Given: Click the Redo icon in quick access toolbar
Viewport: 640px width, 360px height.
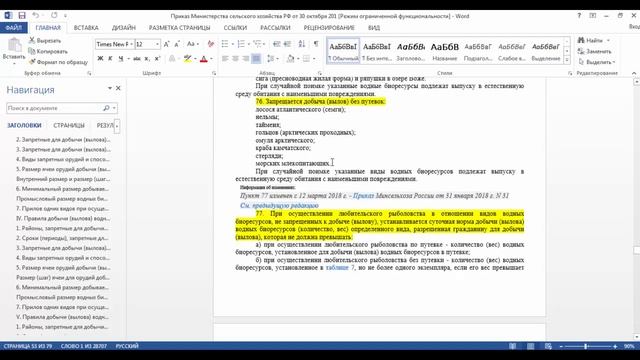Looking at the screenshot, I should (54, 16).
